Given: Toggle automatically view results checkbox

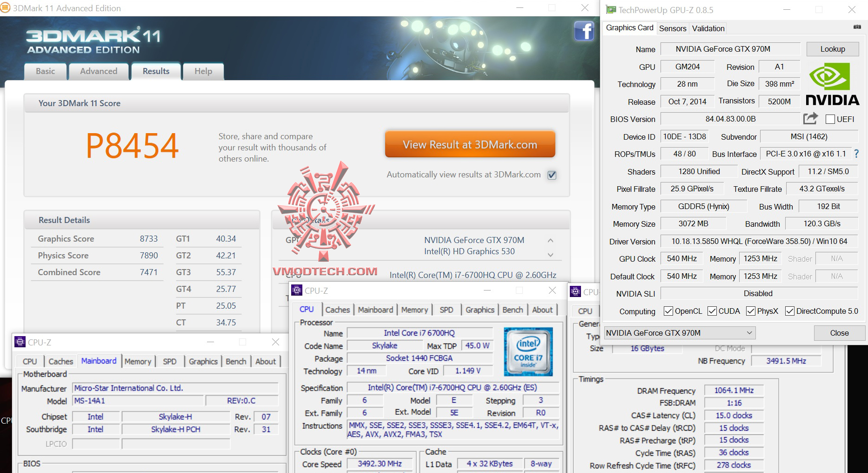Looking at the screenshot, I should tap(552, 175).
